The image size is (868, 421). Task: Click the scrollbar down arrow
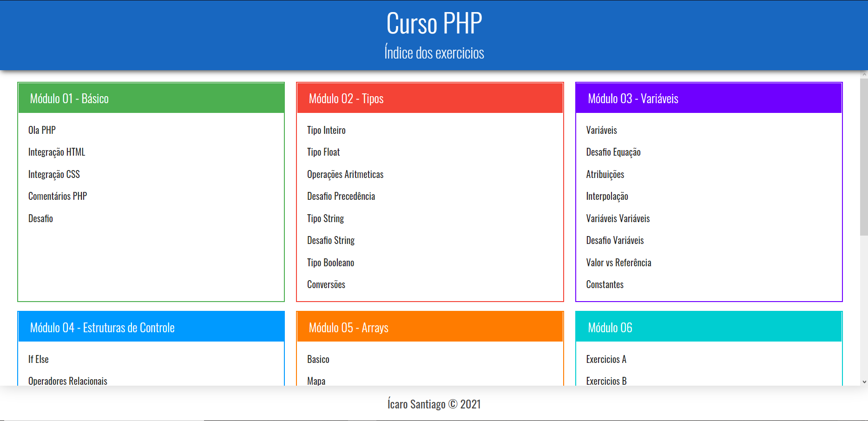pos(864,382)
